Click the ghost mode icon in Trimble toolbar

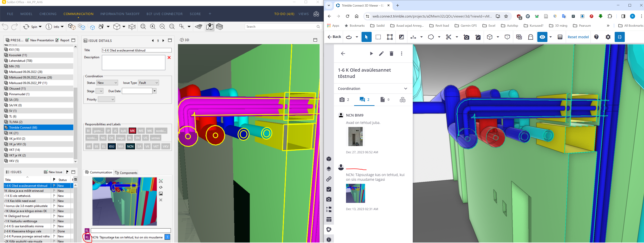pos(531,37)
